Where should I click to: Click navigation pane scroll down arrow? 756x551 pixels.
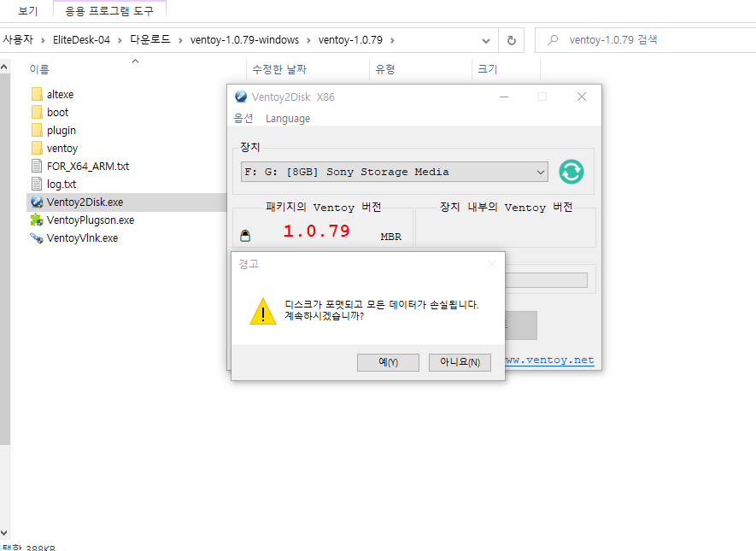click(4, 533)
